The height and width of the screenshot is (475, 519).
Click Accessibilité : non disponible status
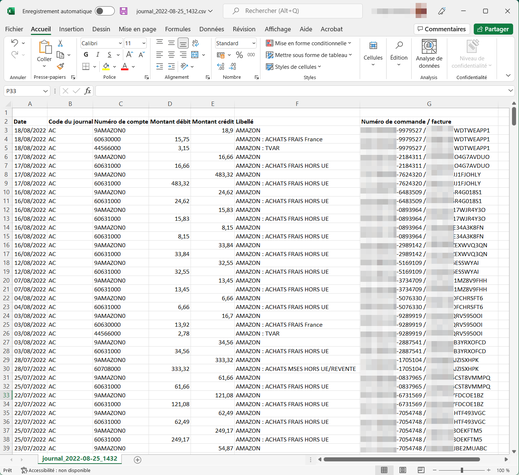[56, 470]
